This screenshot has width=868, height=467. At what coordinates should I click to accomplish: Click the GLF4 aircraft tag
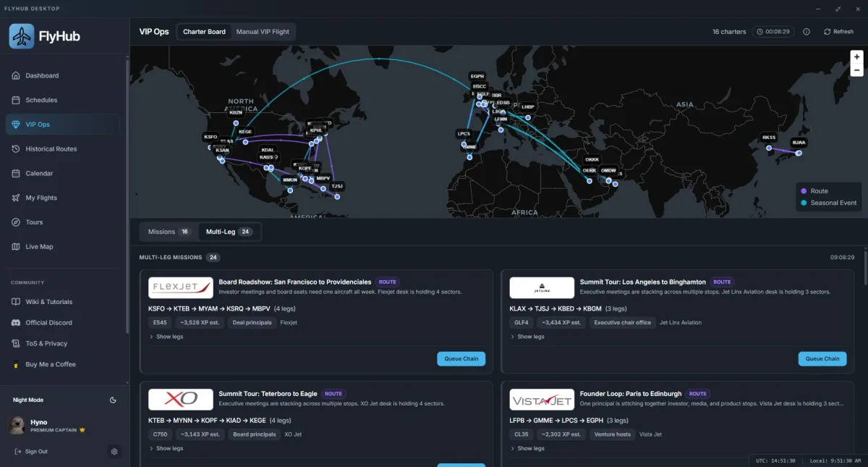tap(521, 323)
